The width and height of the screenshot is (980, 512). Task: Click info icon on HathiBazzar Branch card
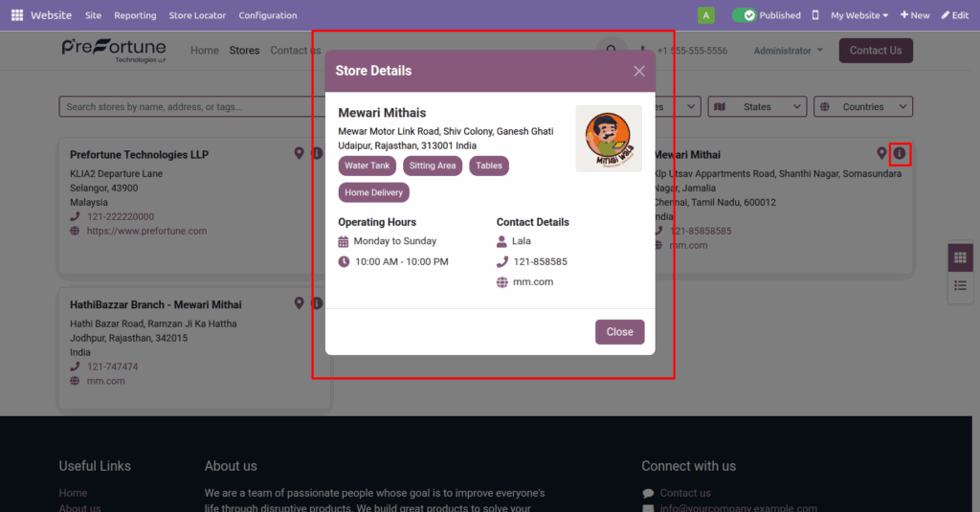point(317,303)
